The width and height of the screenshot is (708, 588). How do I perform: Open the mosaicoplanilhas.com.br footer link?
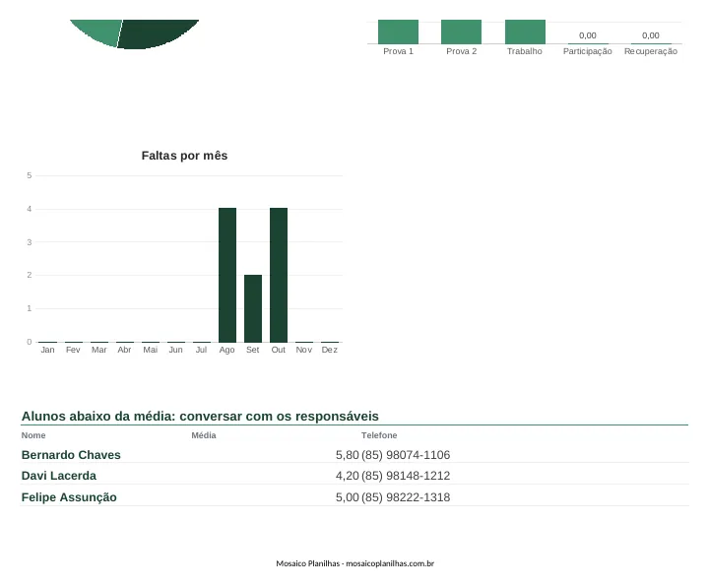coord(390,563)
